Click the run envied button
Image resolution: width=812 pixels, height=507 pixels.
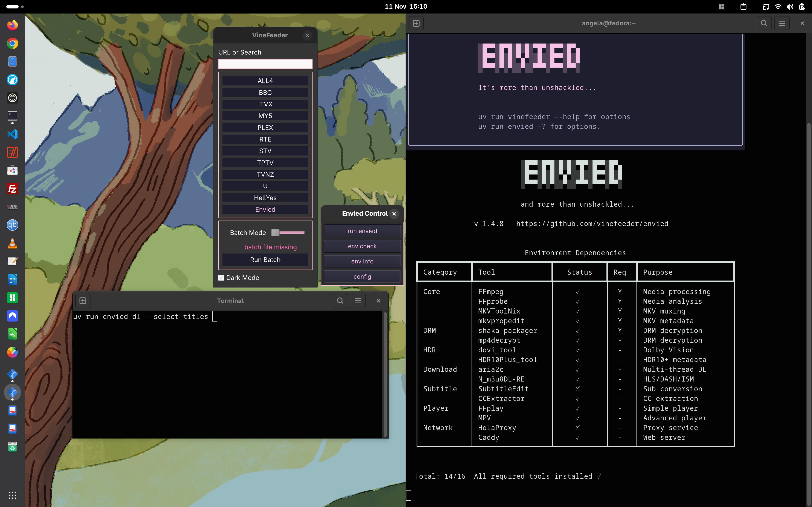tap(362, 231)
